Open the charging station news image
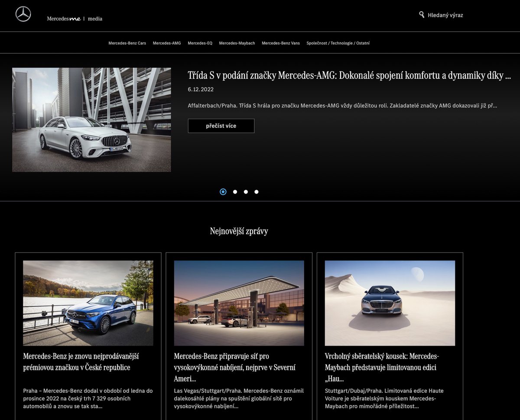The image size is (520, 420). pyautogui.click(x=239, y=303)
